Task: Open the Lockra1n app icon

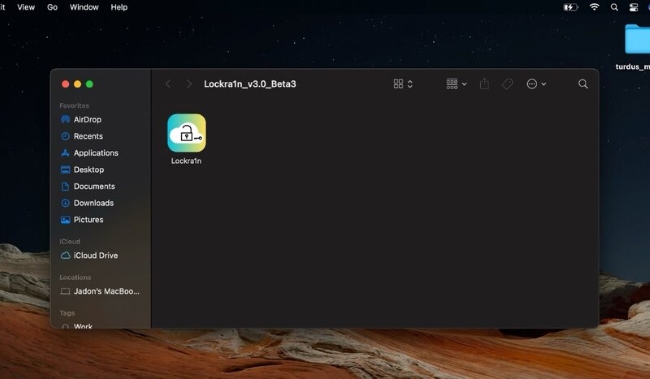Action: (x=187, y=133)
